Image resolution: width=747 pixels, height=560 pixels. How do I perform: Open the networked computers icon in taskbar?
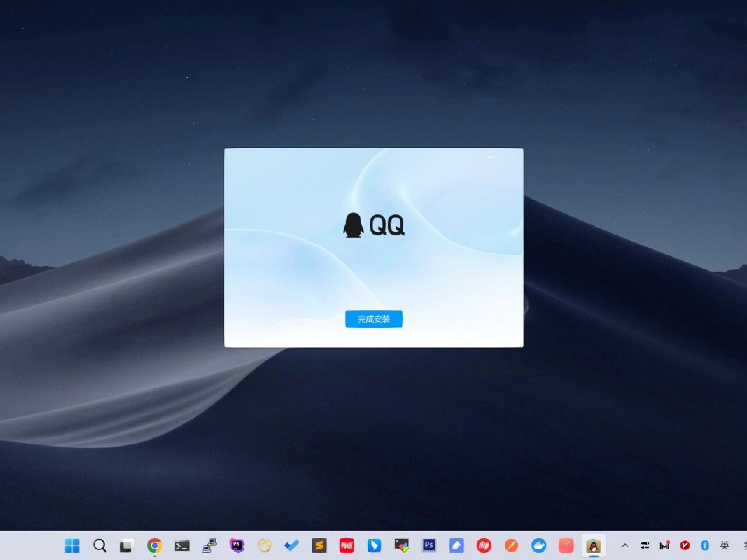(x=210, y=546)
